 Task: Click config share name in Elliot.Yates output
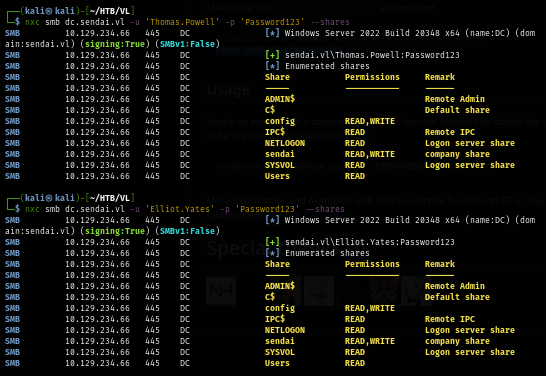coord(280,308)
